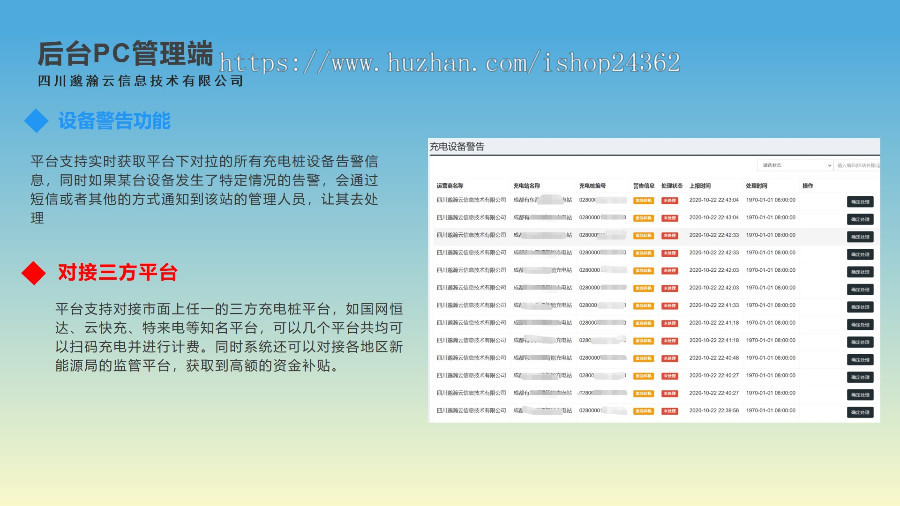Select red 未处理 badge in 22:41:33 row

pyautogui.click(x=669, y=306)
